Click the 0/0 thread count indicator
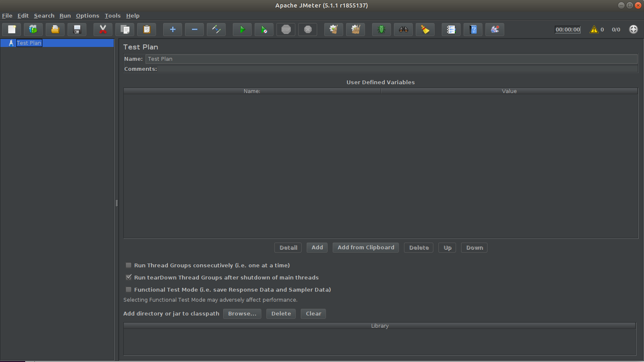The image size is (644, 362). coord(616,29)
